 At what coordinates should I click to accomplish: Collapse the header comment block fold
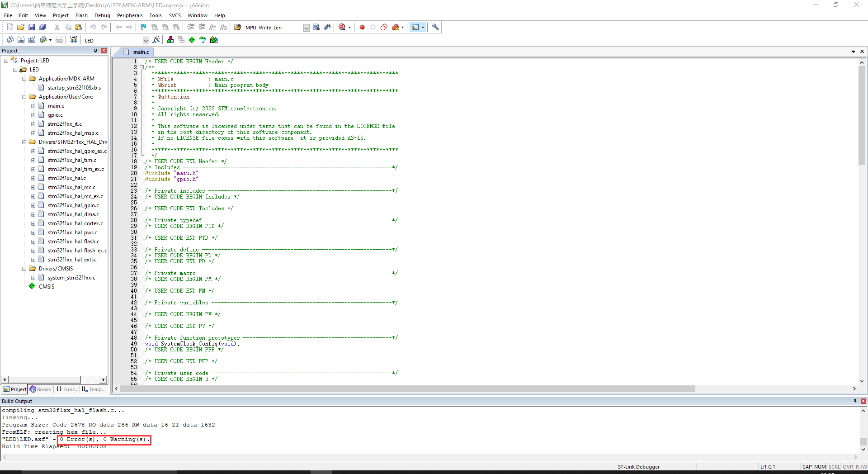click(x=142, y=67)
